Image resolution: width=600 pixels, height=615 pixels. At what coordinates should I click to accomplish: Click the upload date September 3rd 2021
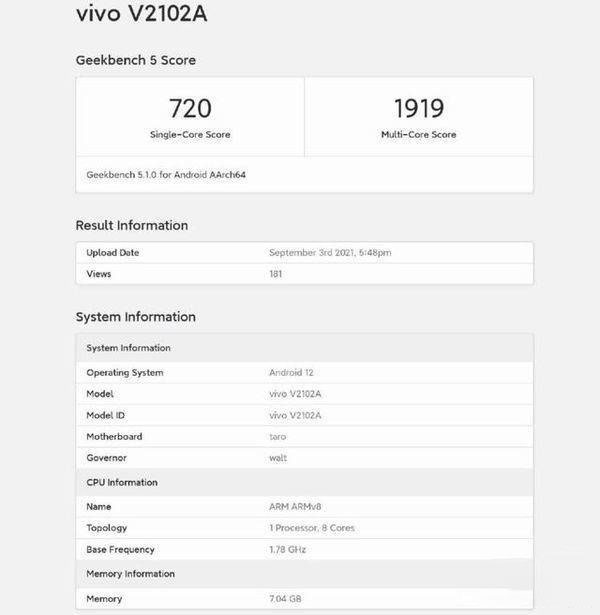[330, 253]
